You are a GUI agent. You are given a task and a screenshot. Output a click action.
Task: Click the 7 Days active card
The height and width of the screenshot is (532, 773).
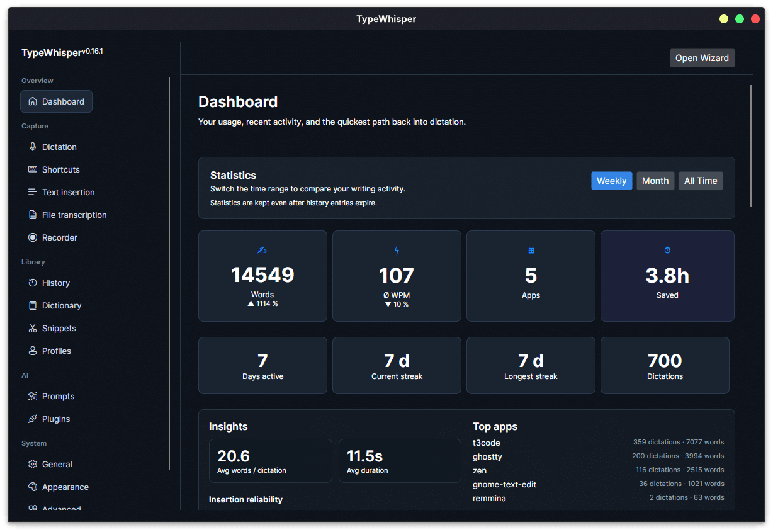tap(262, 365)
